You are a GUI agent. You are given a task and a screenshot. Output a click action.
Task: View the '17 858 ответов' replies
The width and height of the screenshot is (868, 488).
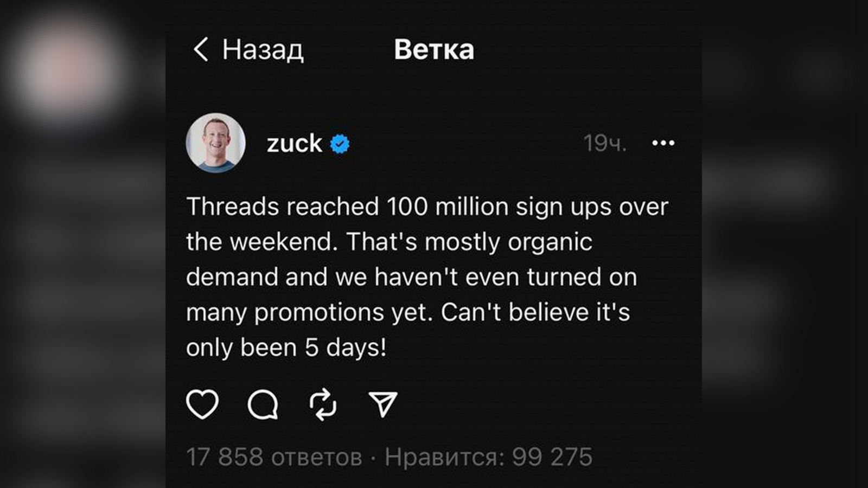[274, 457]
